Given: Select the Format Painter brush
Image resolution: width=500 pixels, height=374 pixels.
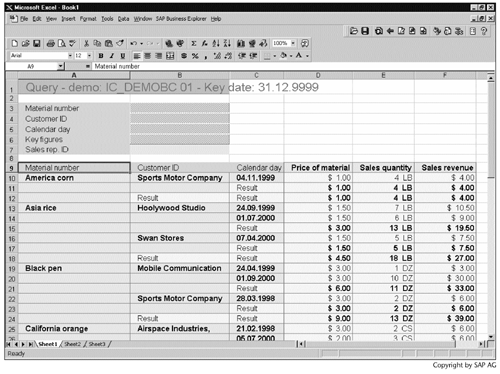Looking at the screenshot, I should (x=120, y=43).
